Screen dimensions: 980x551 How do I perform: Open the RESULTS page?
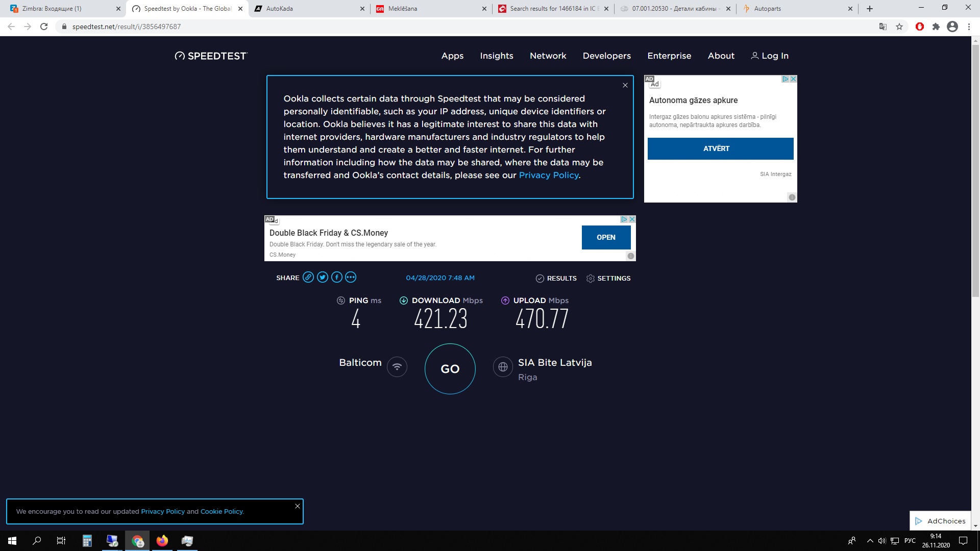(x=556, y=279)
